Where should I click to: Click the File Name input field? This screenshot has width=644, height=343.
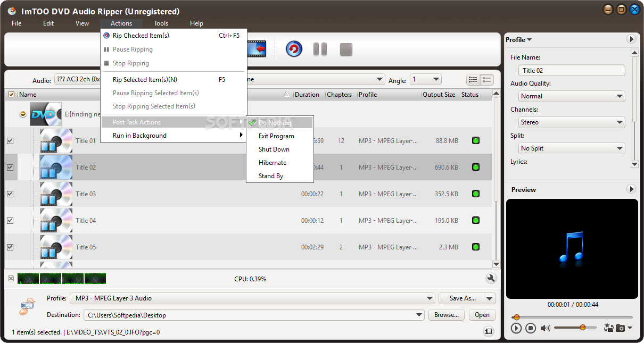[572, 70]
